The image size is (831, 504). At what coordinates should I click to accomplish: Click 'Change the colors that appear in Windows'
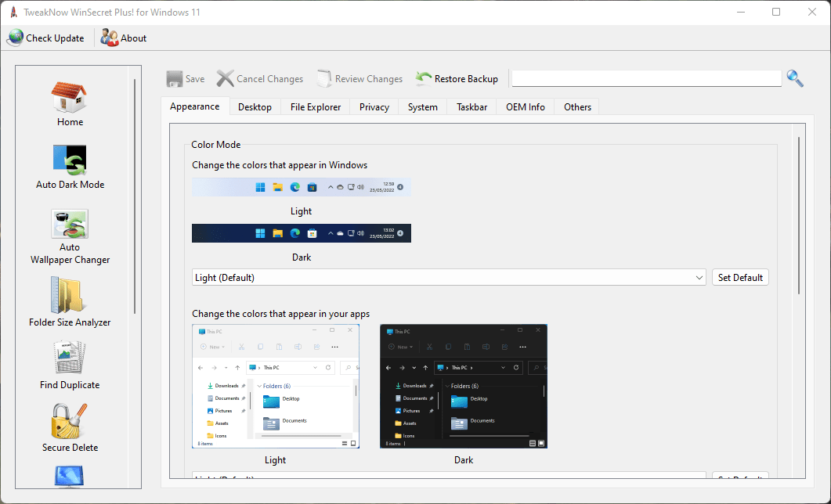pyautogui.click(x=280, y=165)
